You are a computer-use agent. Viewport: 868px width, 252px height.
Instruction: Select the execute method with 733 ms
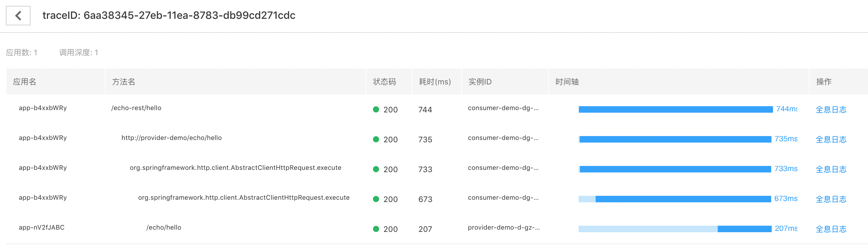point(235,168)
